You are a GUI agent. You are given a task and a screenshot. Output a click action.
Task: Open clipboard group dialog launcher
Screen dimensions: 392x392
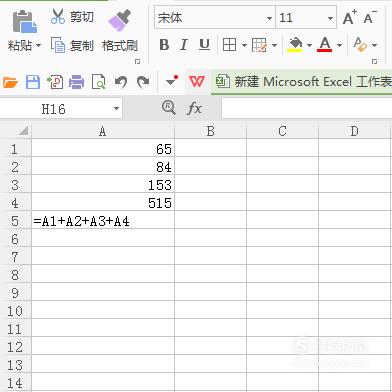[x=137, y=62]
